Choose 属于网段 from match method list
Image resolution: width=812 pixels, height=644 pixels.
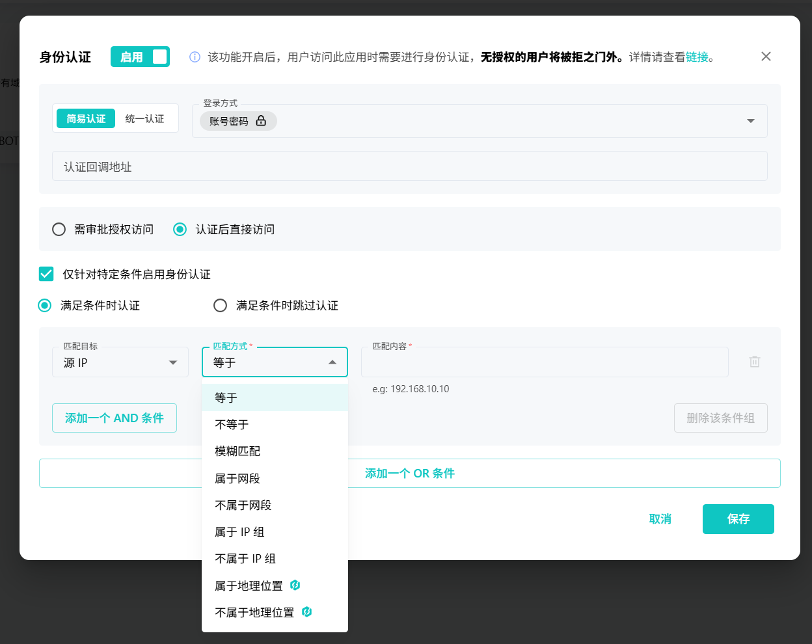tap(275, 479)
